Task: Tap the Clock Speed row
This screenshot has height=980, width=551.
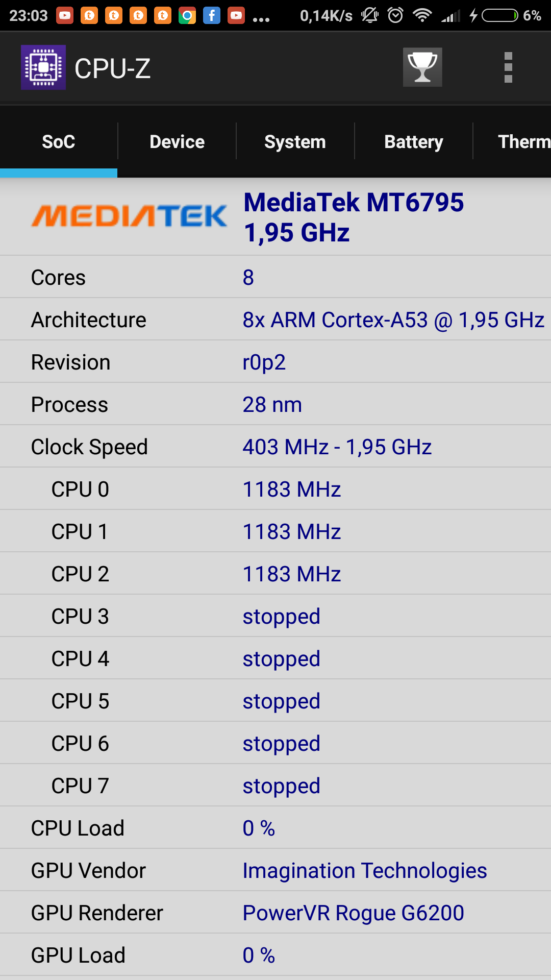Action: pyautogui.click(x=275, y=447)
